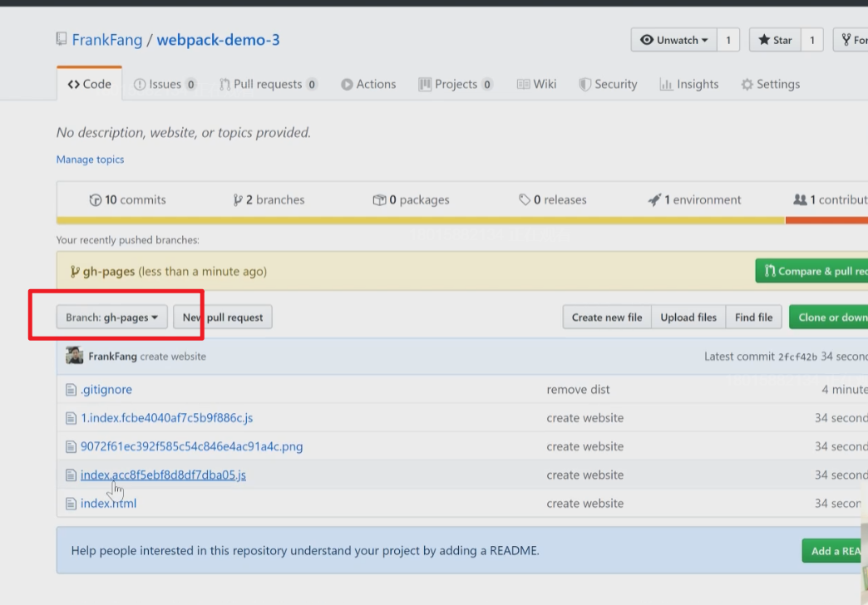Click Create new file button
868x605 pixels.
click(607, 317)
